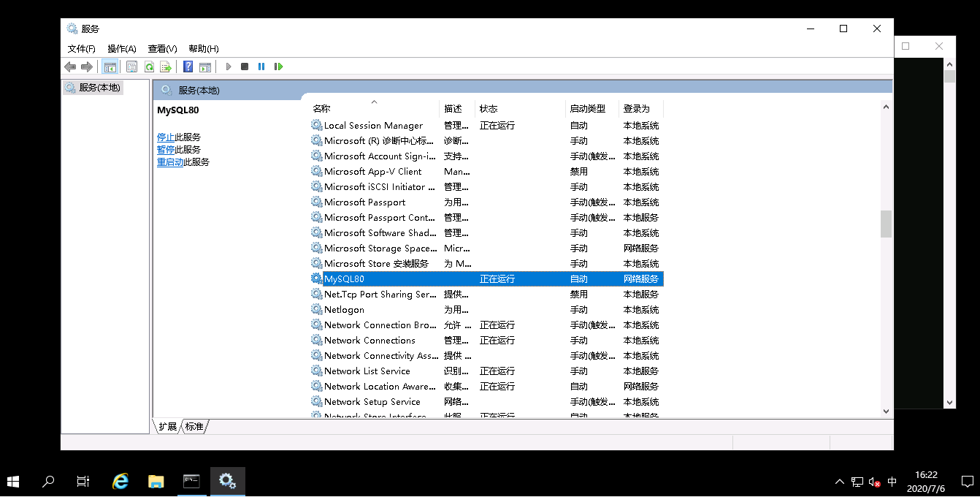Launch Internet Explorer from taskbar

tap(120, 482)
